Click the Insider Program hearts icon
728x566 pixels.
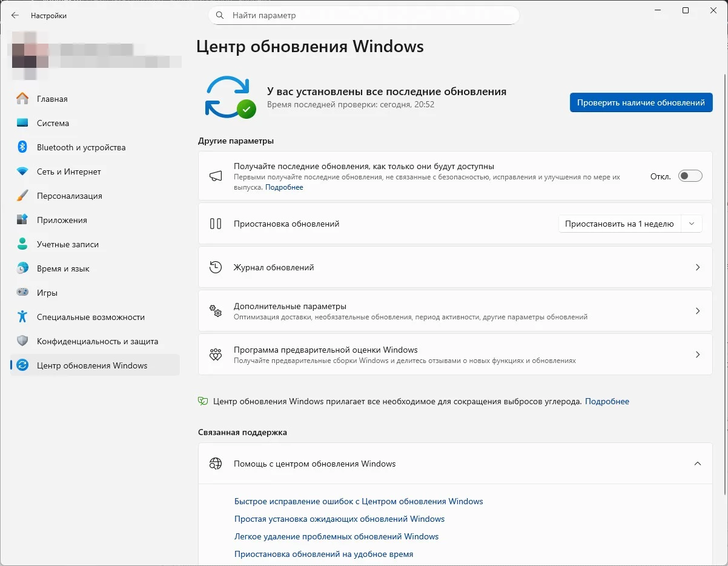pyautogui.click(x=216, y=355)
